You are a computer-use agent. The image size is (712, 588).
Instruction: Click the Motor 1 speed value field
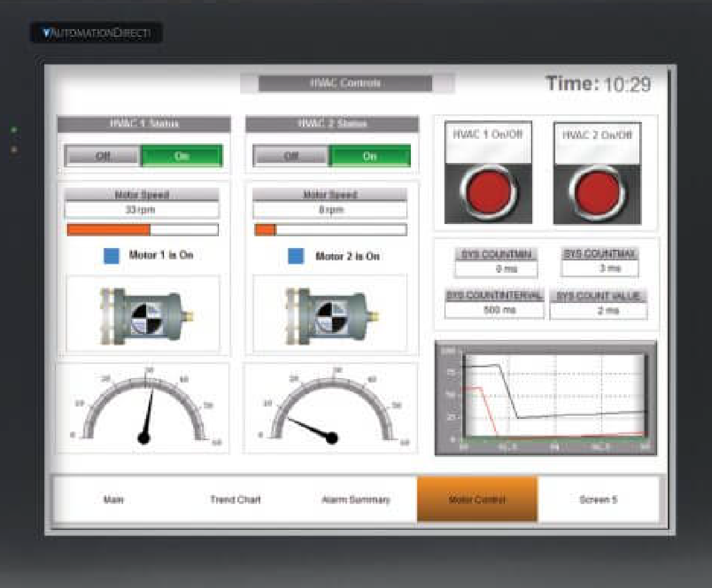[142, 210]
